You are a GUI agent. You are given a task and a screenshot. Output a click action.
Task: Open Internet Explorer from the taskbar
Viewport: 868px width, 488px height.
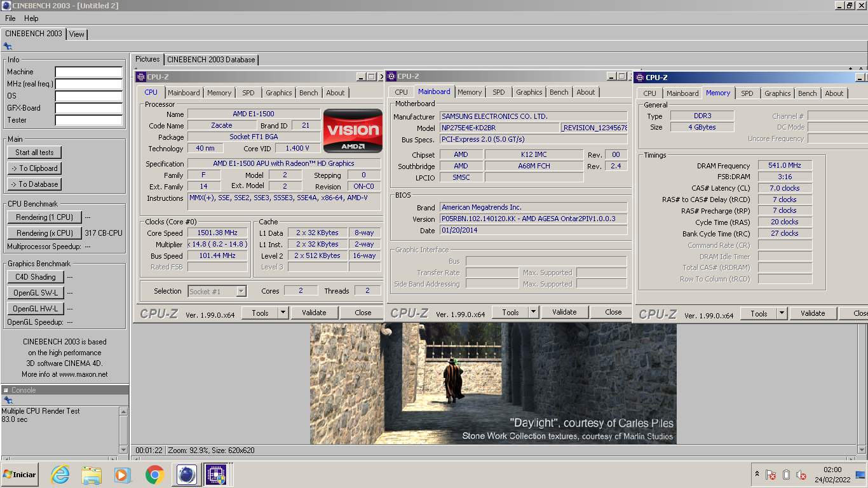pyautogui.click(x=60, y=475)
